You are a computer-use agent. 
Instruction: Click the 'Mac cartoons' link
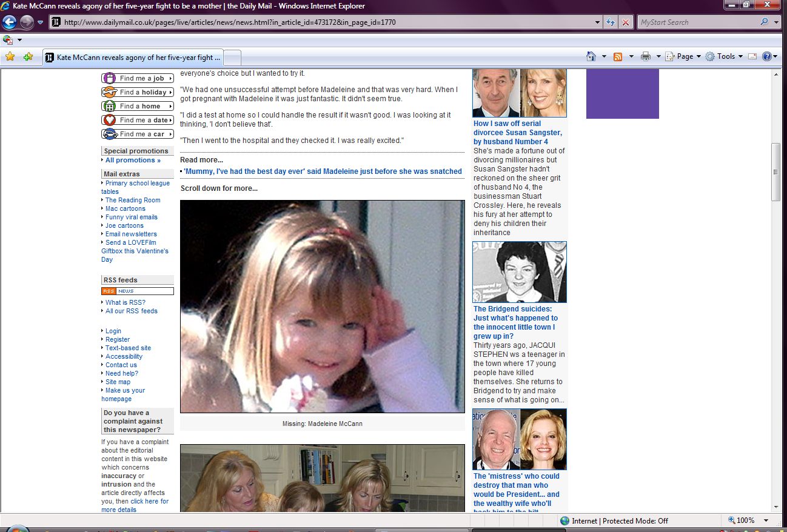click(125, 208)
